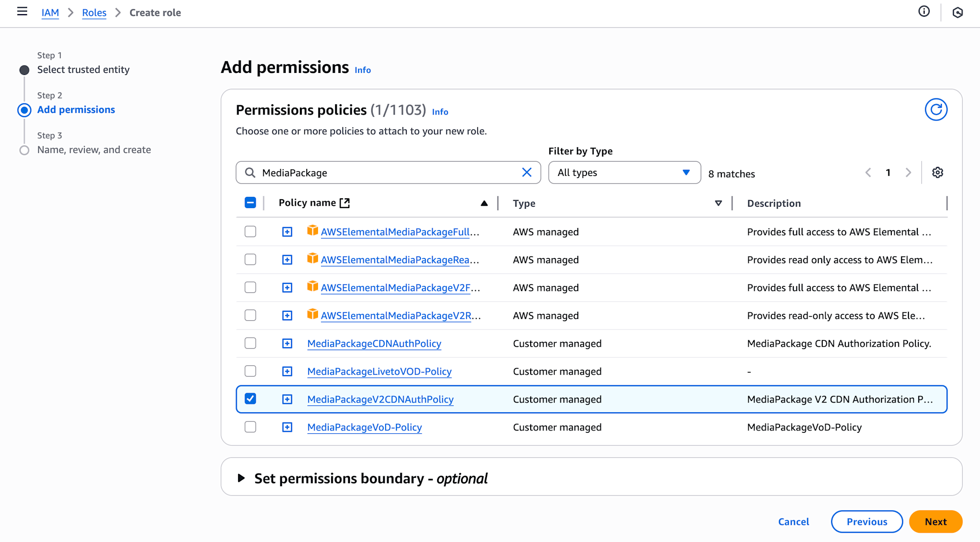The width and height of the screenshot is (980, 542).
Task: Click the info circle icon in header
Action: pyautogui.click(x=924, y=12)
